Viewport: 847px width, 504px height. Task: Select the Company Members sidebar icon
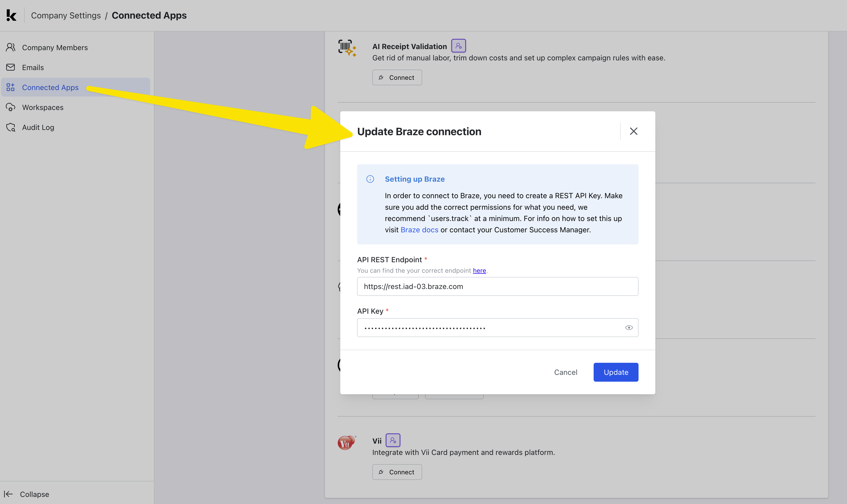click(x=11, y=47)
